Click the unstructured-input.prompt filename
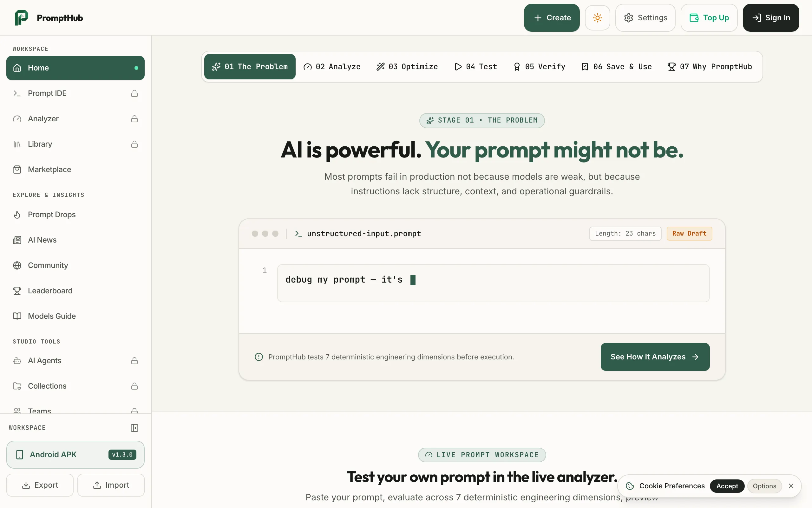Image resolution: width=812 pixels, height=508 pixels. coord(364,233)
